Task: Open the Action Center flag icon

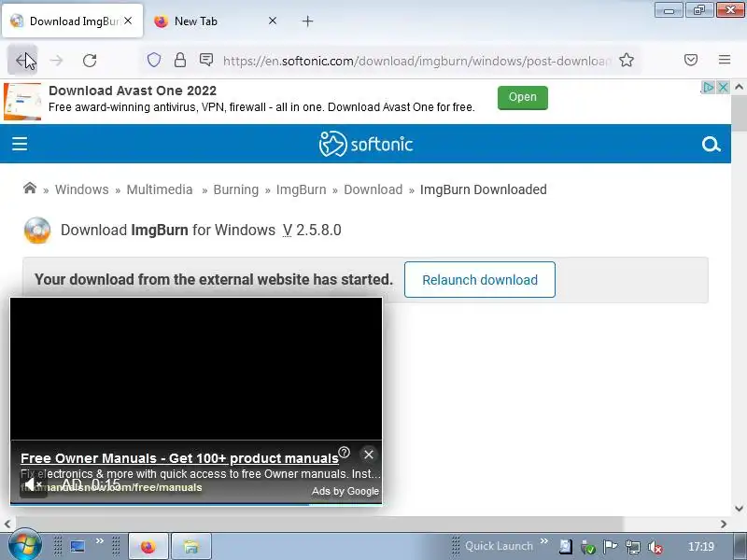Action: click(x=610, y=547)
